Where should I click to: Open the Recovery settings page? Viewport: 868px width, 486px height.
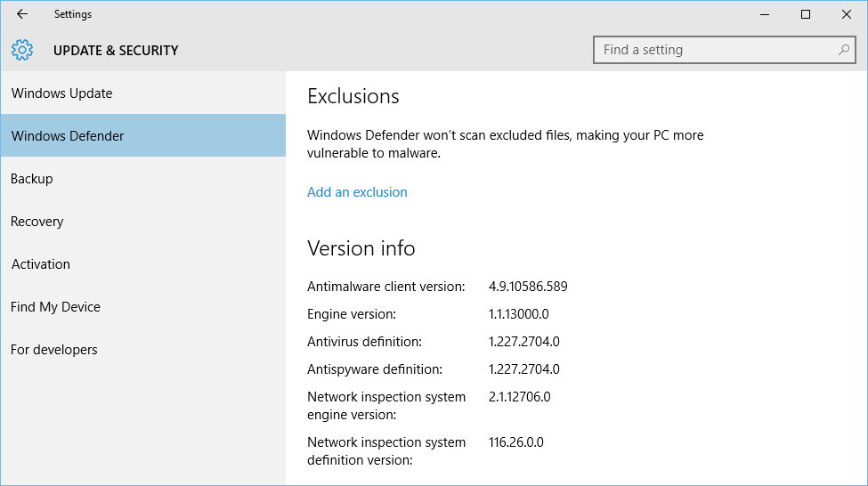(x=37, y=222)
